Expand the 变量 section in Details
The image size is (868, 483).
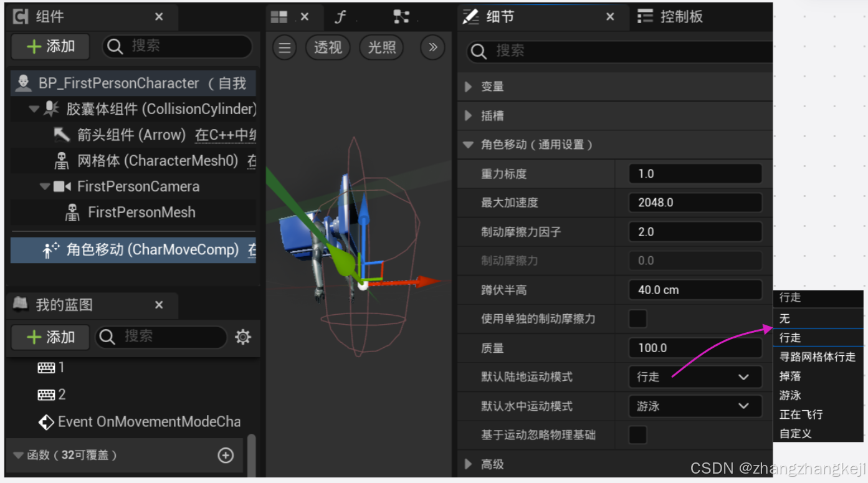(x=469, y=87)
